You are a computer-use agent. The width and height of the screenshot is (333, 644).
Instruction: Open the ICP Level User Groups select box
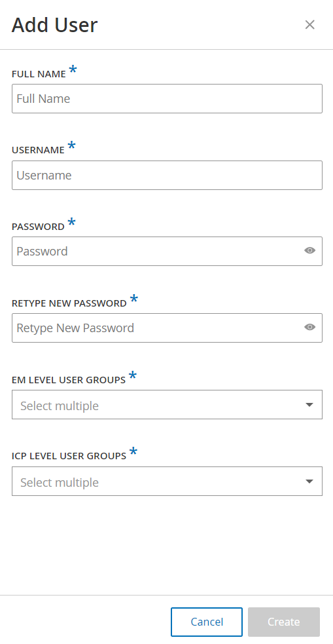pos(167,481)
